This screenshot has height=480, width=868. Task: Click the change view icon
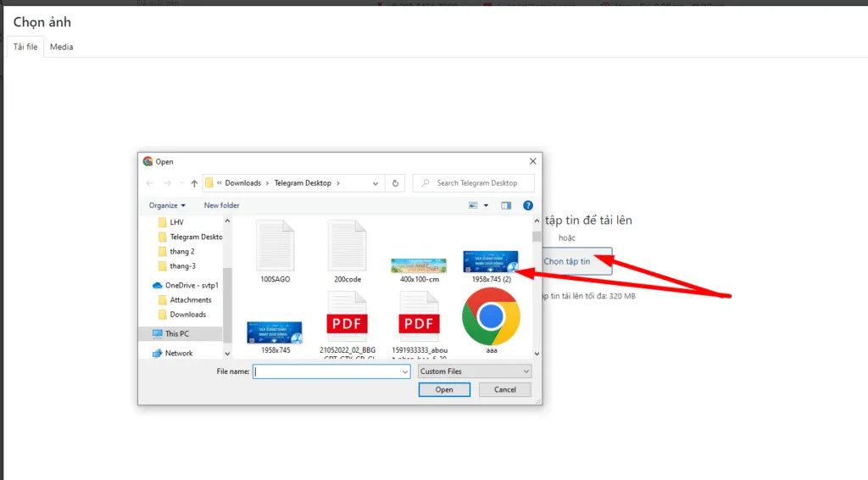pos(475,205)
